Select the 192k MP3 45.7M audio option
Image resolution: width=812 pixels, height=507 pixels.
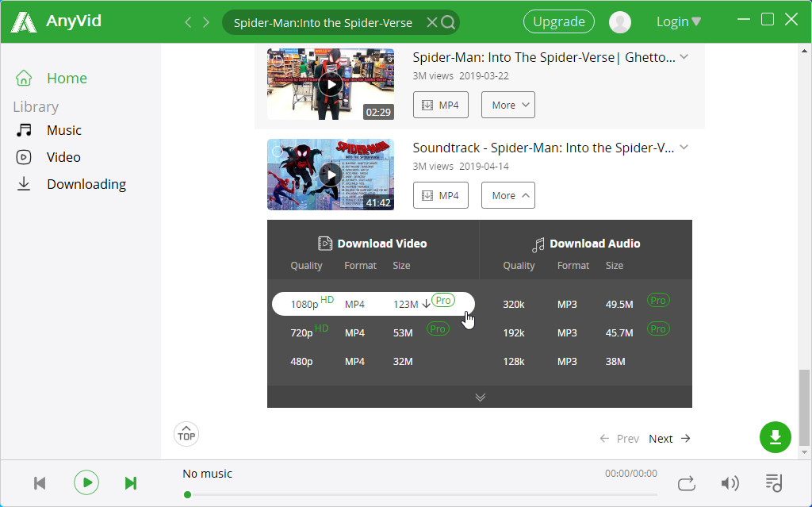(586, 332)
